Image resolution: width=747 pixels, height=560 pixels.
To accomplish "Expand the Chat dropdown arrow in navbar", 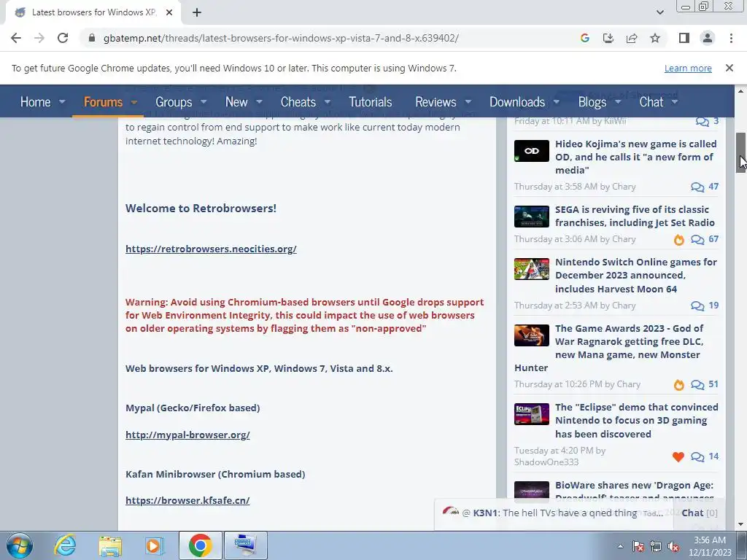I will (x=675, y=101).
